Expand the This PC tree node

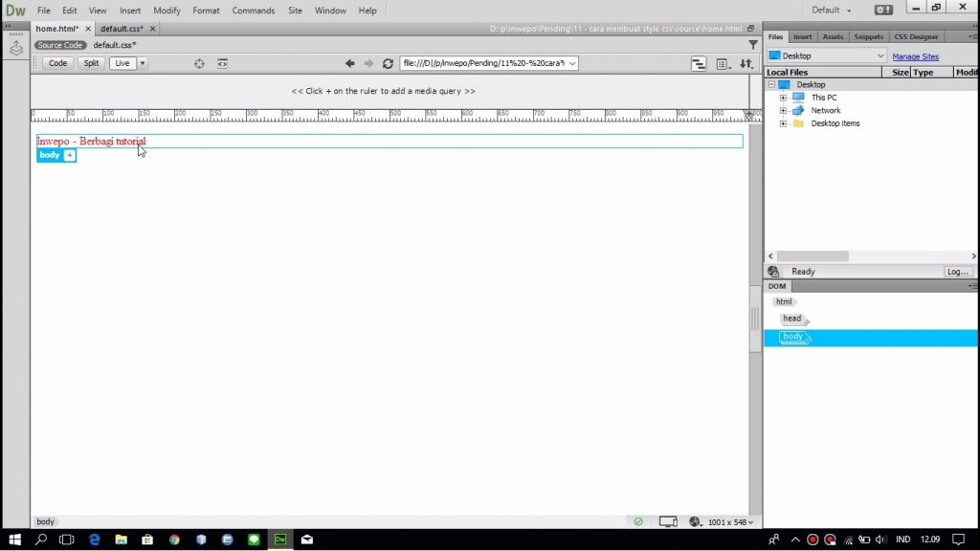(x=783, y=98)
